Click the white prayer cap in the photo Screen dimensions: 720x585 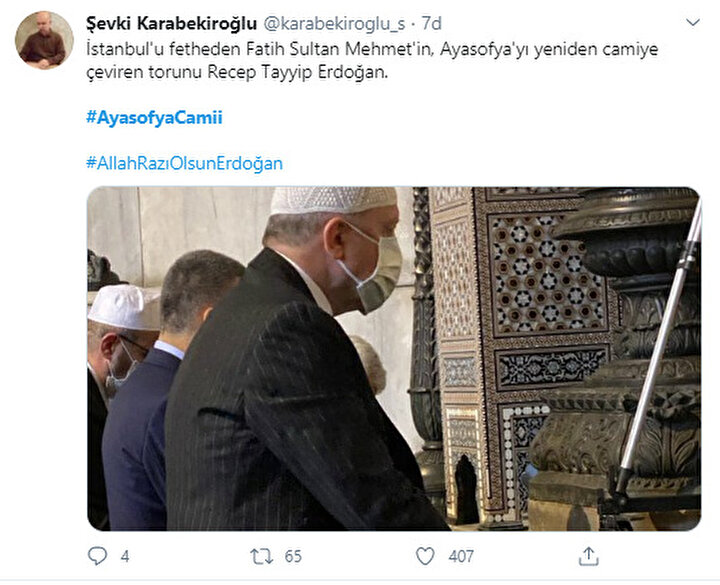[333, 199]
